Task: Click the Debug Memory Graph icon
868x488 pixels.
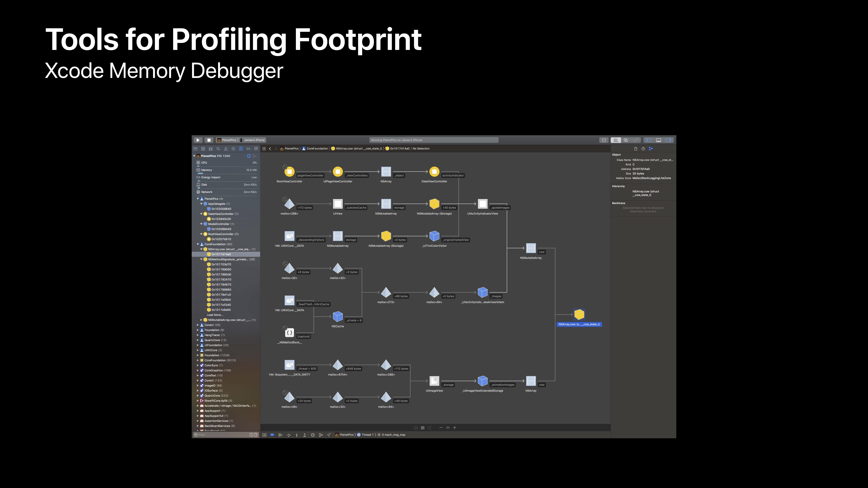Action: [321, 435]
